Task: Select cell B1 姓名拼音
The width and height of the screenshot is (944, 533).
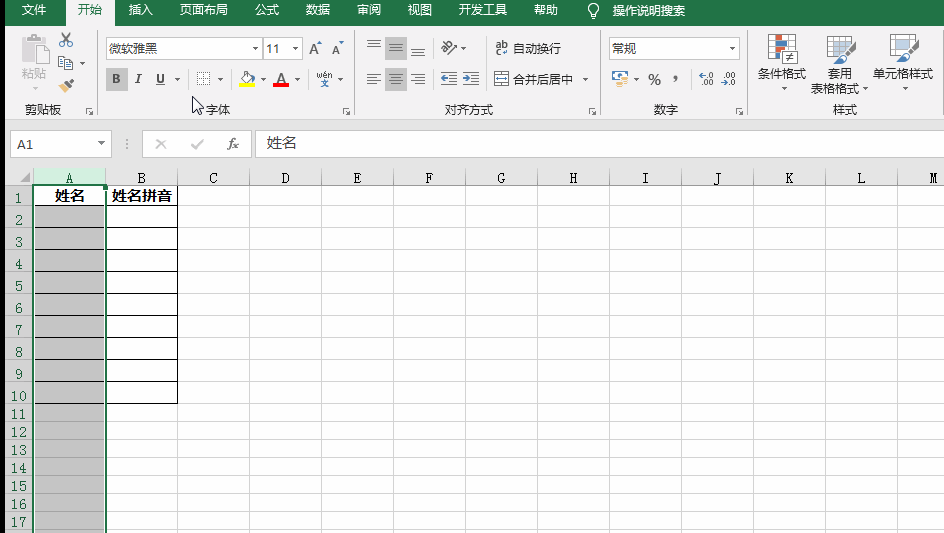Action: pos(141,196)
